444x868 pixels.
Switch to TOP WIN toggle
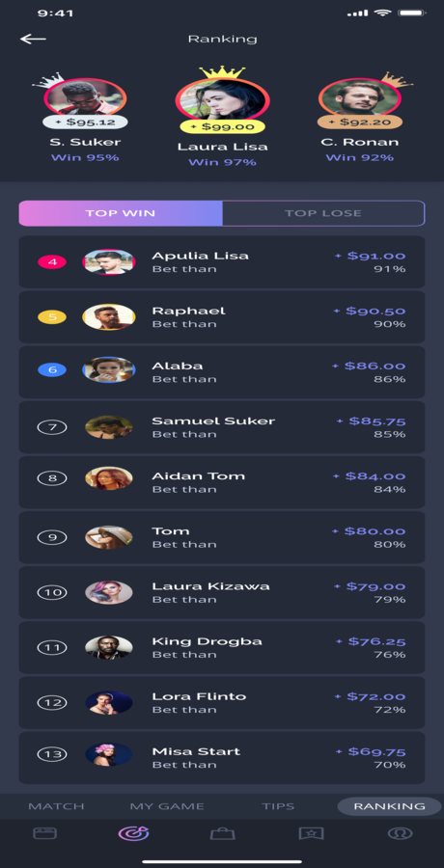(121, 213)
